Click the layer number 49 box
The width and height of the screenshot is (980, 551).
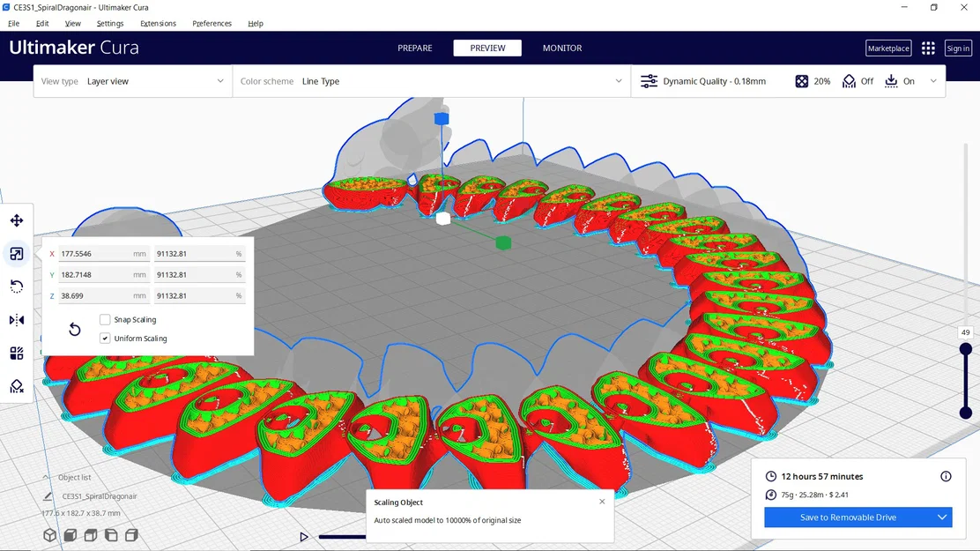[966, 332]
